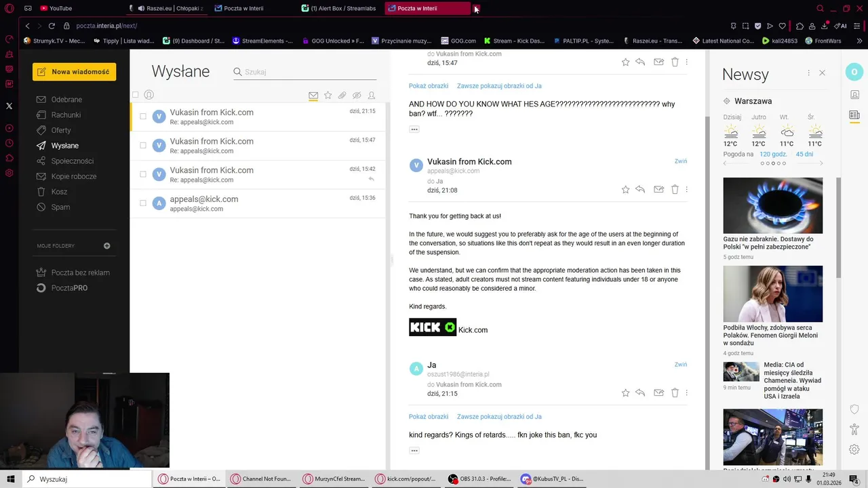The width and height of the screenshot is (868, 488).
Task: Delete the 21:15 message from Ja
Action: (x=675, y=392)
